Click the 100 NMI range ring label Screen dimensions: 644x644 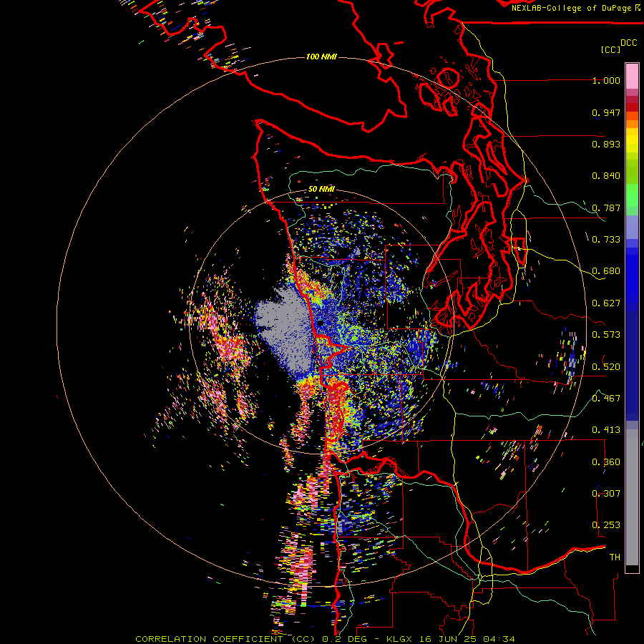[321, 57]
